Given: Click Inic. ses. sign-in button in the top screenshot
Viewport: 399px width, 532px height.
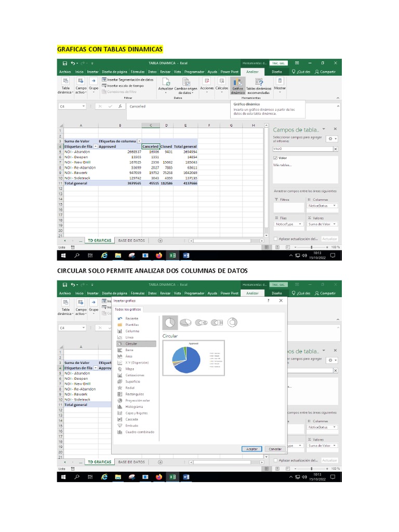Looking at the screenshot, I should [278, 63].
